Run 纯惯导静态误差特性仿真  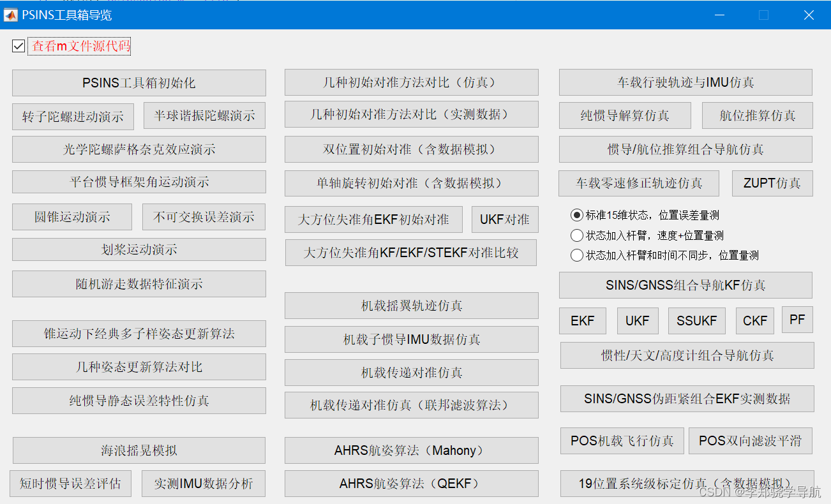139,401
